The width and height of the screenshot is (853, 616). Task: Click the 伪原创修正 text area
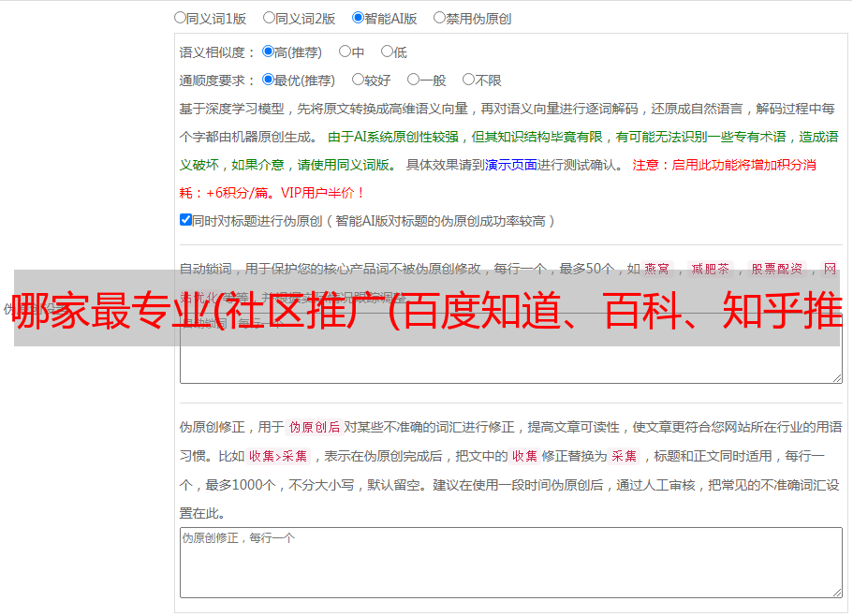coord(511,563)
